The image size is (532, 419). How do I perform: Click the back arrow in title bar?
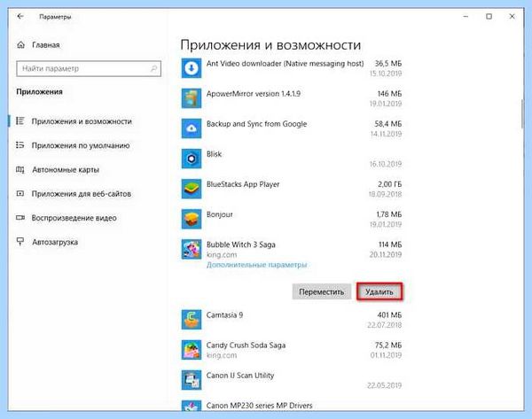coord(20,16)
